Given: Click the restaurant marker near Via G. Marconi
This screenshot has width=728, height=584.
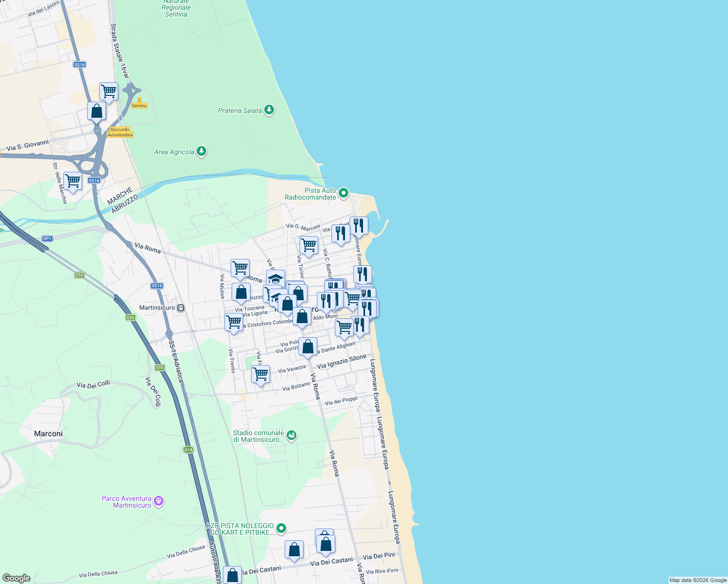Looking at the screenshot, I should (x=340, y=234).
